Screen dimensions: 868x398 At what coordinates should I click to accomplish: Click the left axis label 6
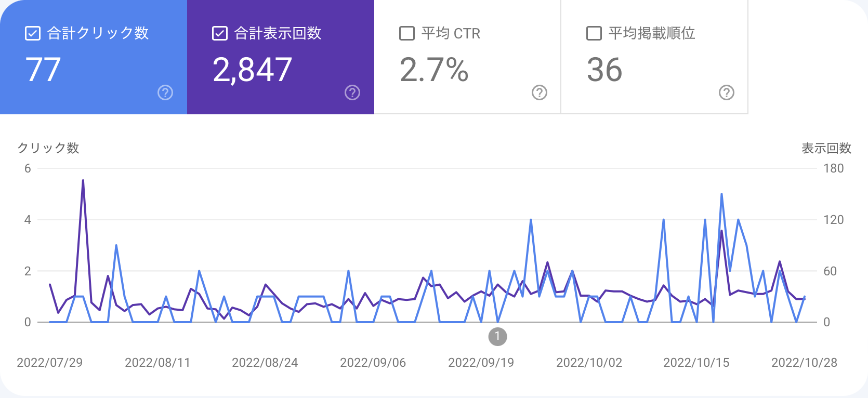28,168
